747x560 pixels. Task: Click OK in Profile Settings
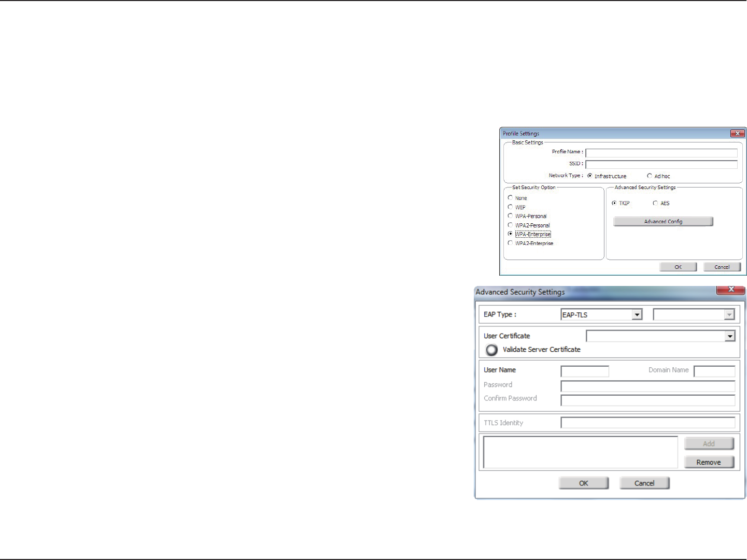[678, 267]
